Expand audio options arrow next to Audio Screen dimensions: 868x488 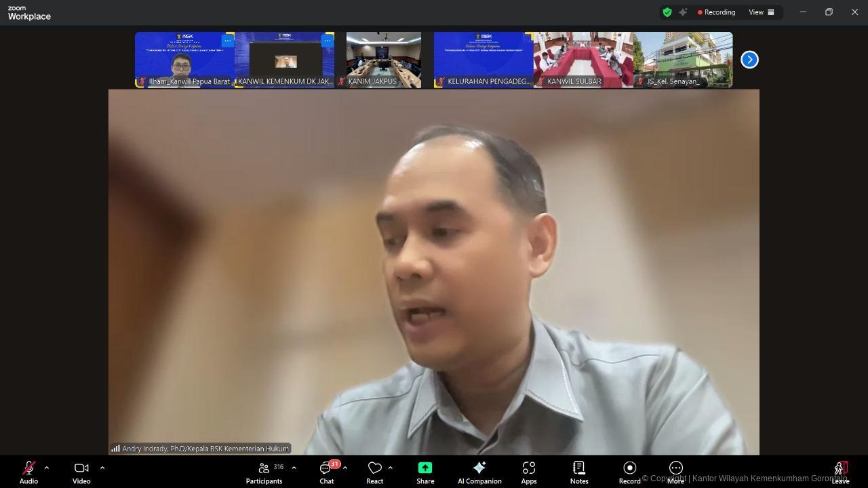46,468
